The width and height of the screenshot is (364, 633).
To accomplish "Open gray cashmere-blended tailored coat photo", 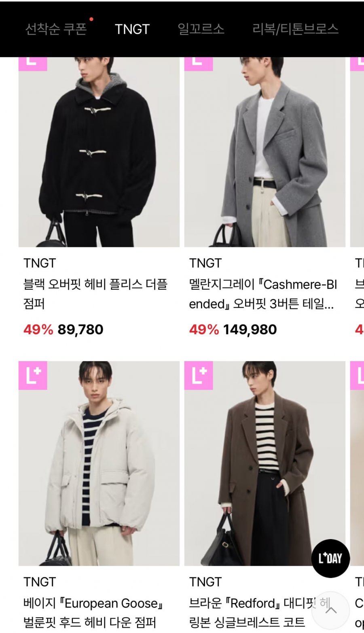I will pos(265,152).
